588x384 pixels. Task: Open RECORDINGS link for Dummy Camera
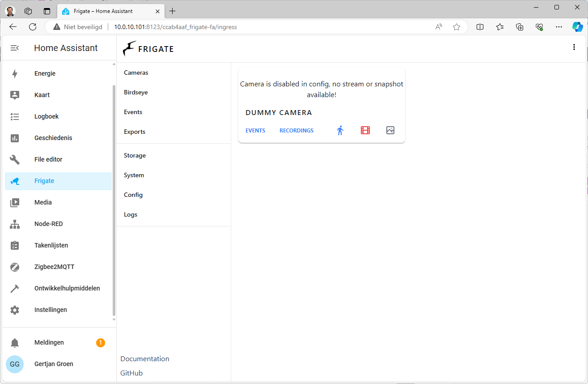[296, 131]
